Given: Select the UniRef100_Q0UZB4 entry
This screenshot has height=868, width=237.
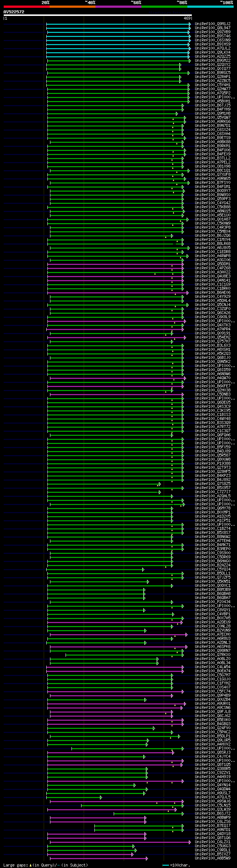Looking at the screenshot, I should tap(213, 699).
